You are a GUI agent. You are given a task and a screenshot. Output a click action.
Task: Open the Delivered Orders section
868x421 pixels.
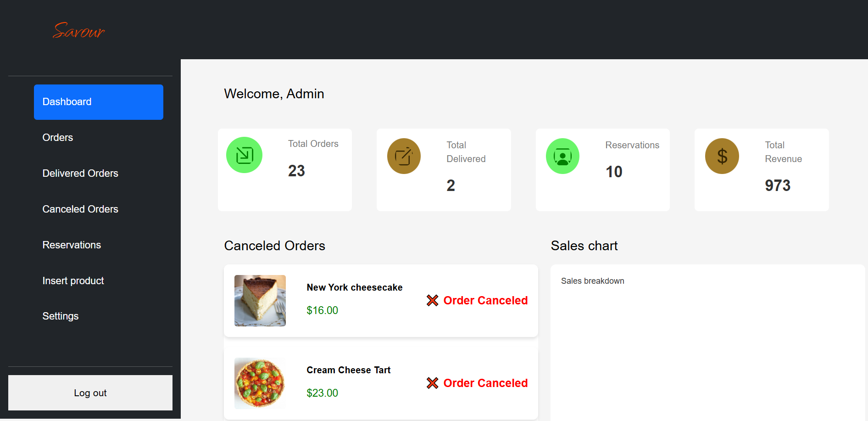(x=80, y=173)
